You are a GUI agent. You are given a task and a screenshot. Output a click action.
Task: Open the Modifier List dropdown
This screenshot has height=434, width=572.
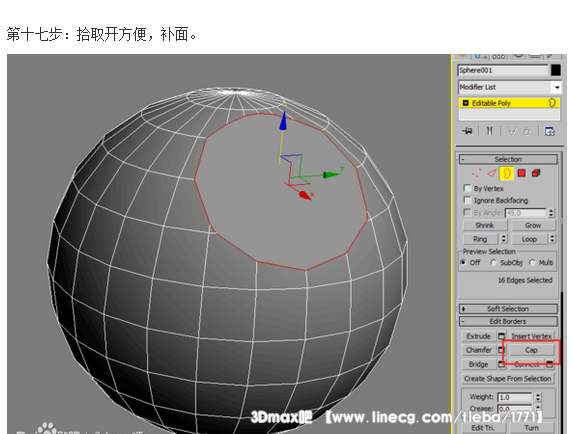coord(557,87)
